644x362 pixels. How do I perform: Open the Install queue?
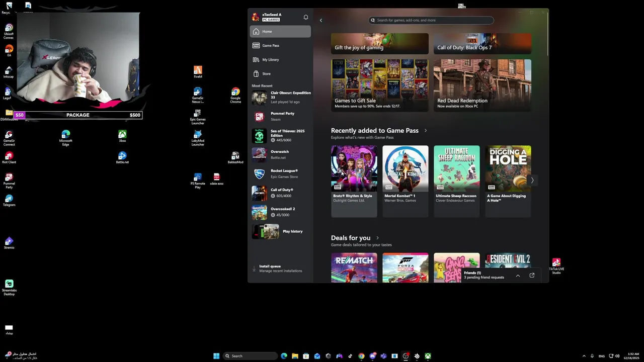click(x=280, y=268)
